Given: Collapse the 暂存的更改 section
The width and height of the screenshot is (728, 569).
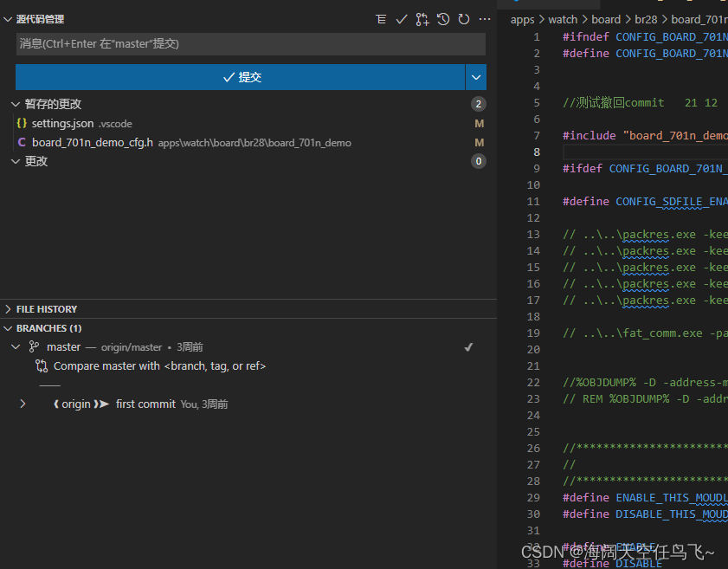Looking at the screenshot, I should click(x=16, y=103).
